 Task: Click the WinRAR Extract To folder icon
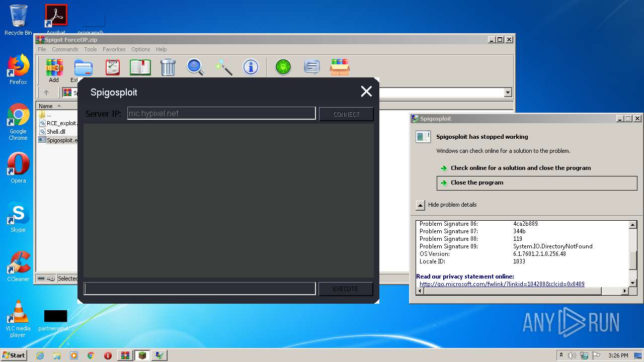pos(83,67)
